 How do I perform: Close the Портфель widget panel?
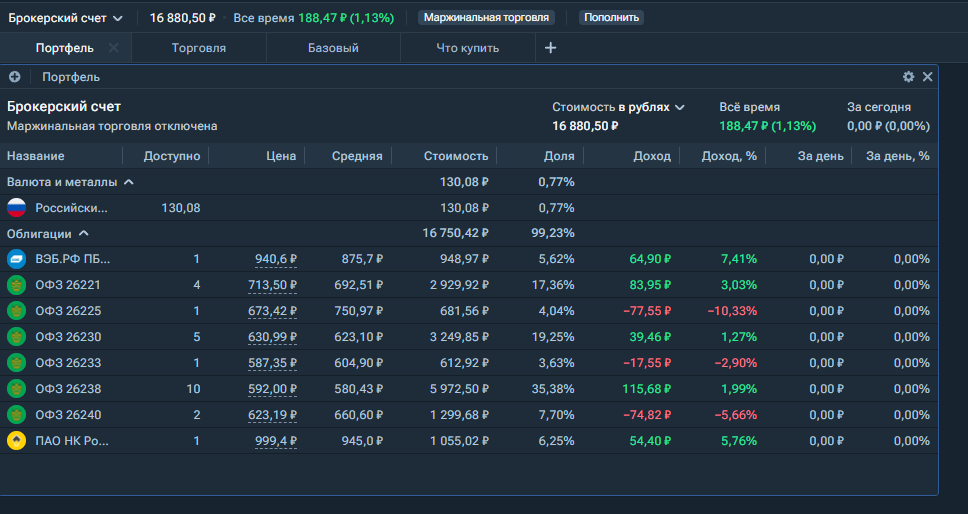pos(927,77)
